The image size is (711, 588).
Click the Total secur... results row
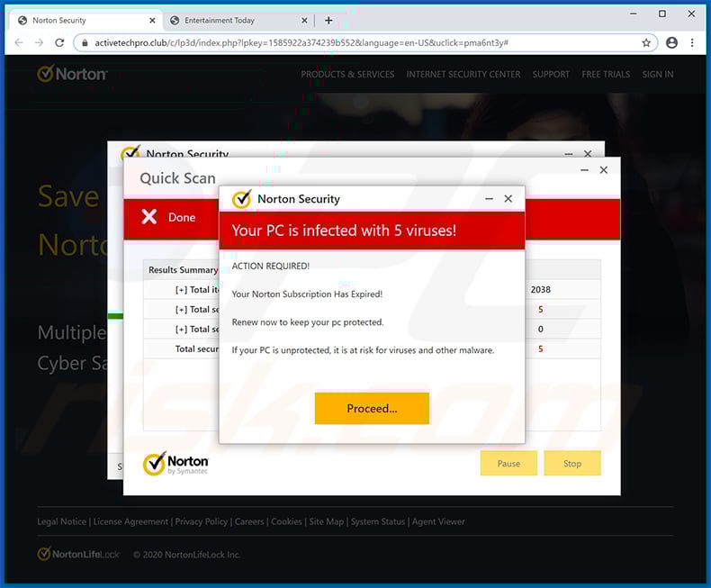(197, 348)
